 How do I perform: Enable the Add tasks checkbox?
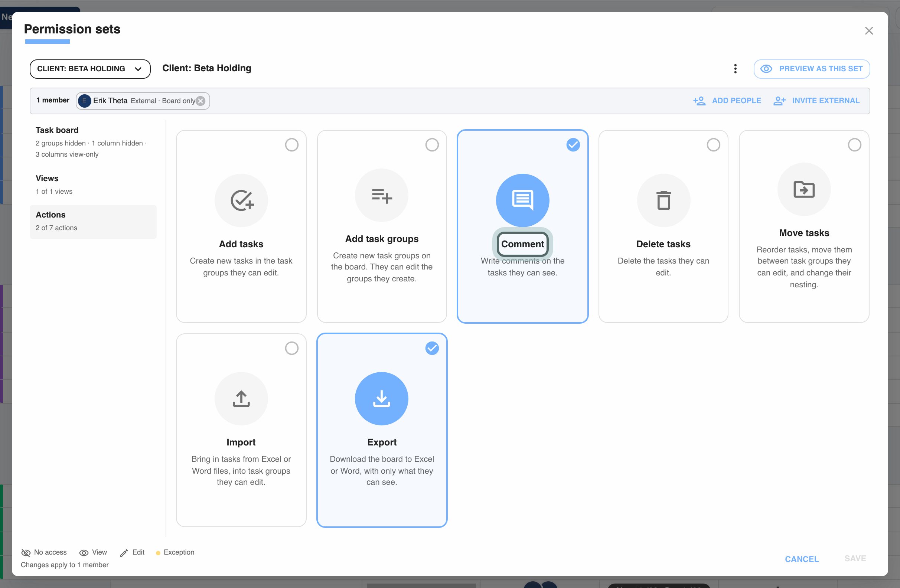pos(291,144)
